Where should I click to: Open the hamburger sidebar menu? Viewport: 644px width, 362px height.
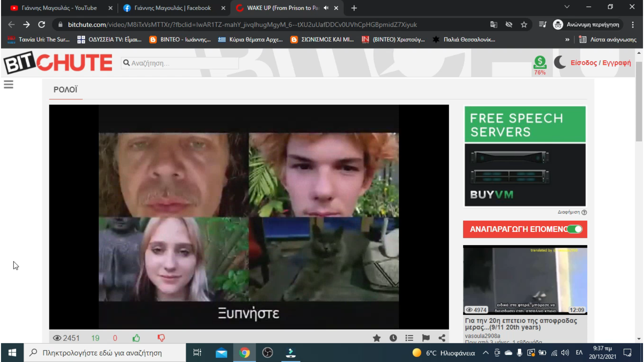tap(9, 84)
